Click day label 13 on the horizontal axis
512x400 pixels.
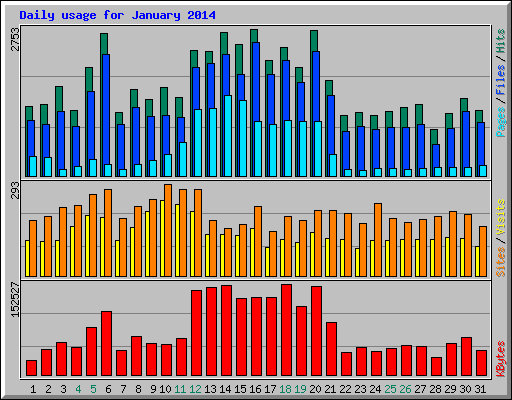pyautogui.click(x=210, y=389)
